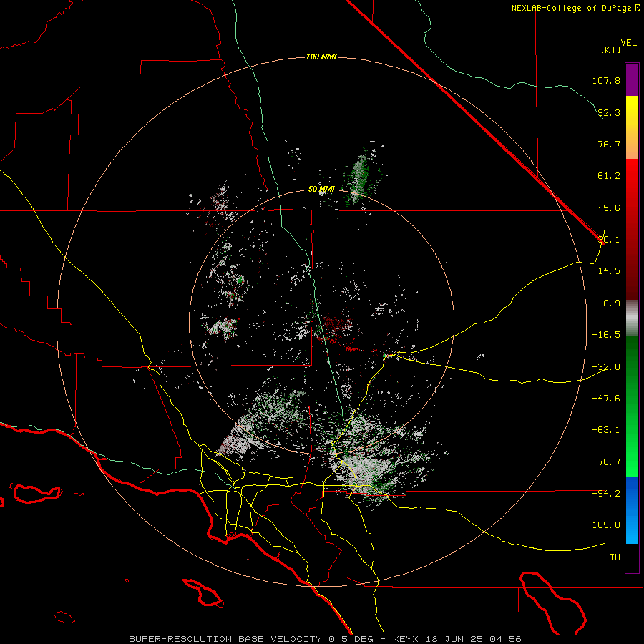644x644 pixels.
Task: Pick the blue segment of velocity color bar
Action: click(x=632, y=510)
